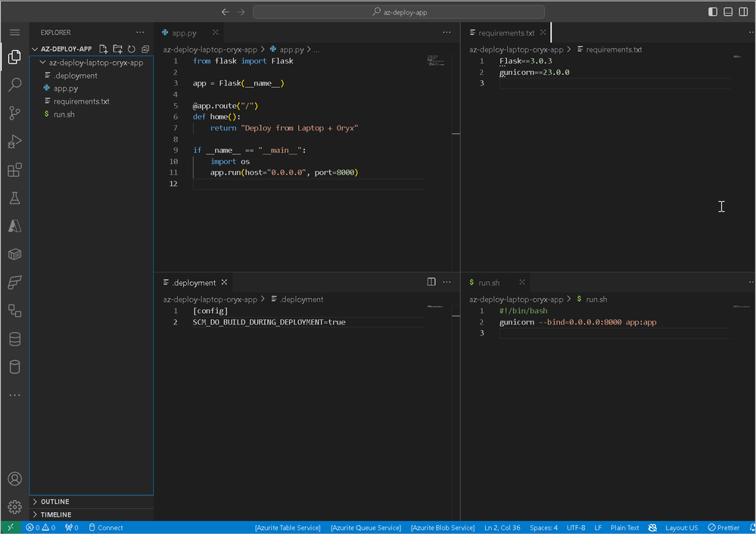Viewport: 756px width, 534px height.
Task: Toggle the secondary side bar layout button
Action: point(742,12)
